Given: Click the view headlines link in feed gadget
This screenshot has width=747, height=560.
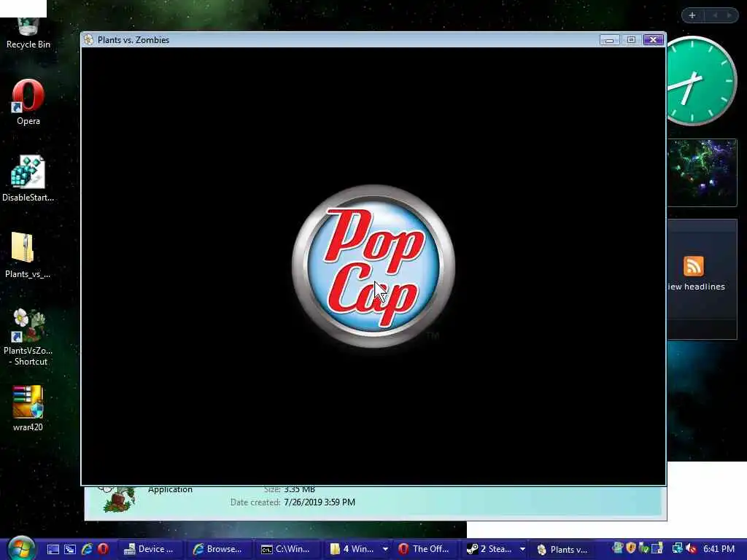Looking at the screenshot, I should pyautogui.click(x=696, y=287).
